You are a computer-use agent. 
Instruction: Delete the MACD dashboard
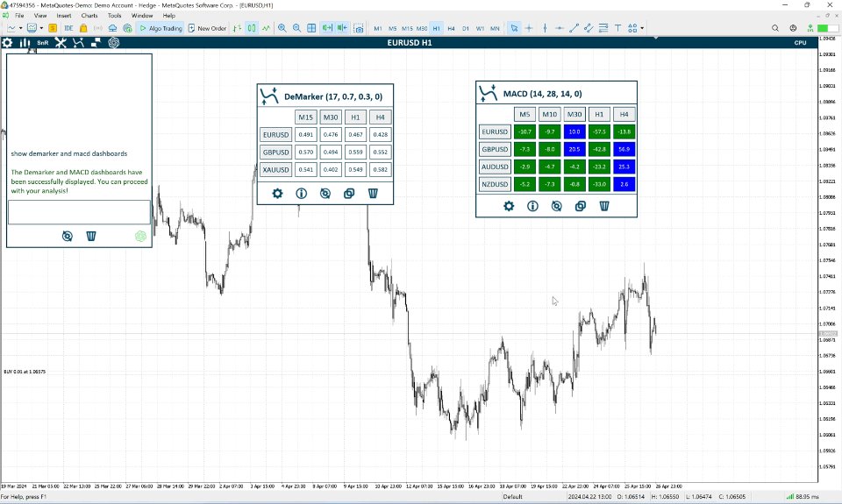(604, 206)
